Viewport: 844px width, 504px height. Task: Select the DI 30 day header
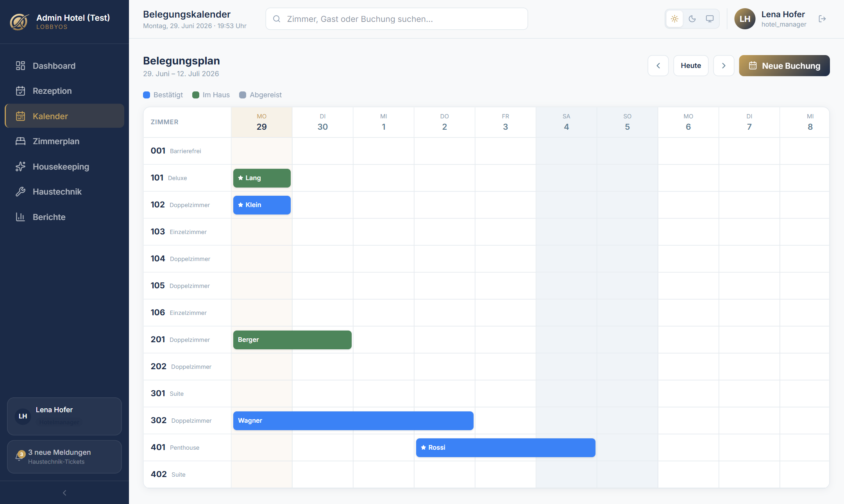click(323, 122)
